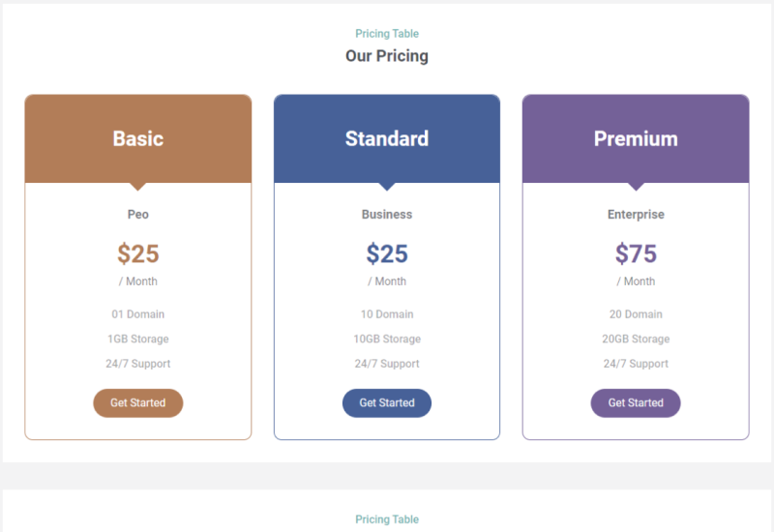Select the Basic plan header
Screen dimensions: 774x532
(x=137, y=138)
